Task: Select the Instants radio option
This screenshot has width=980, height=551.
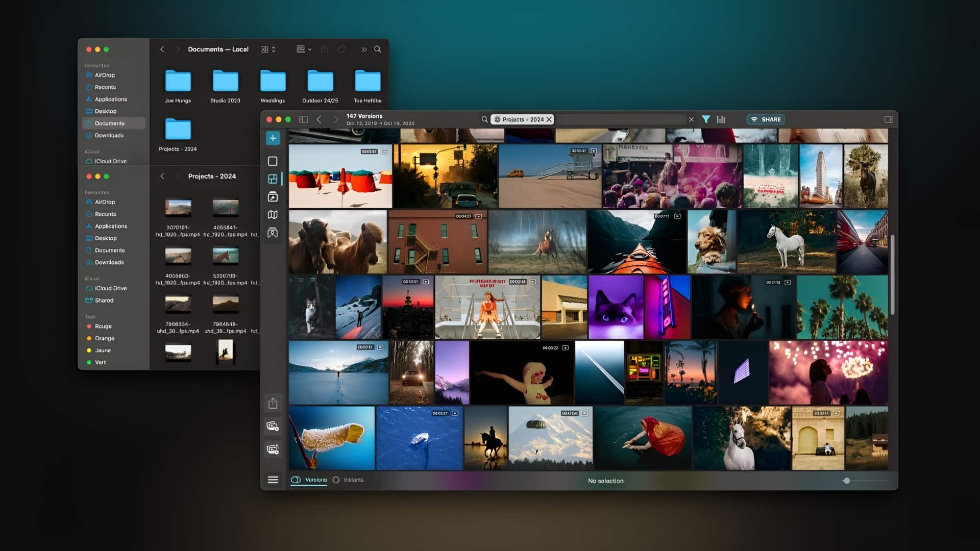Action: pyautogui.click(x=336, y=480)
